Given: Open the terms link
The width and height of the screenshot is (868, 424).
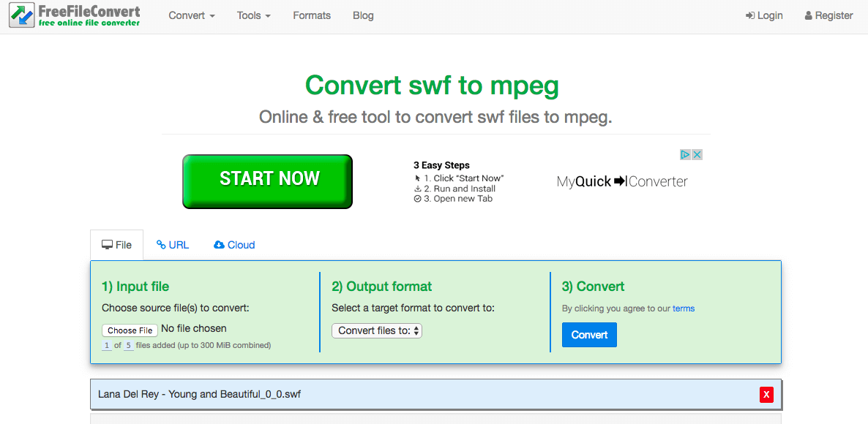Looking at the screenshot, I should click(x=684, y=308).
